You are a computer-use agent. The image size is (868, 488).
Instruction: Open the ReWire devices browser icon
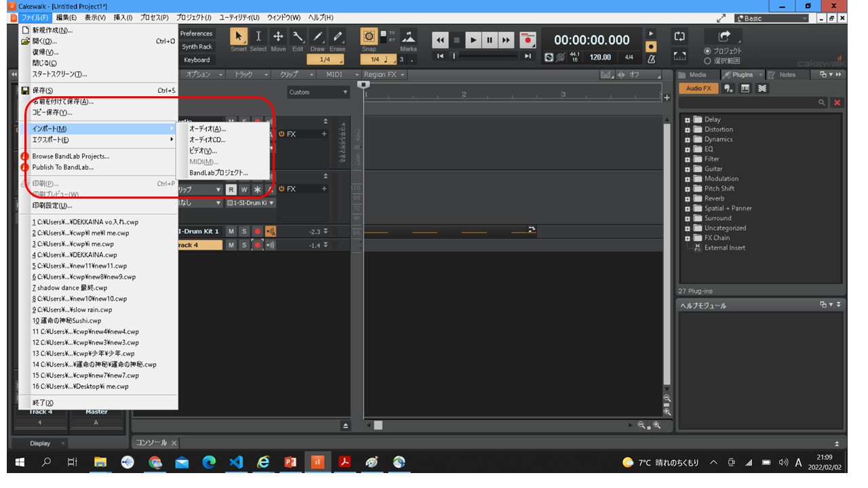coord(762,88)
